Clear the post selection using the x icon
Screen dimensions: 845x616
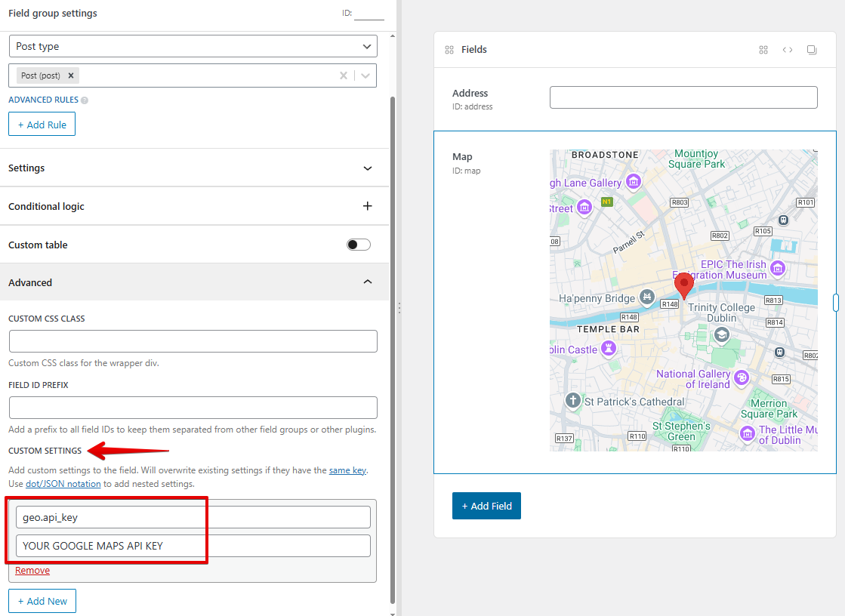point(344,75)
